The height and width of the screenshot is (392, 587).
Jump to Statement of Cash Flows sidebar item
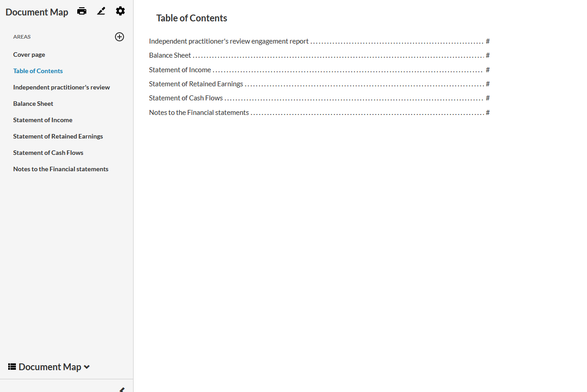click(48, 153)
